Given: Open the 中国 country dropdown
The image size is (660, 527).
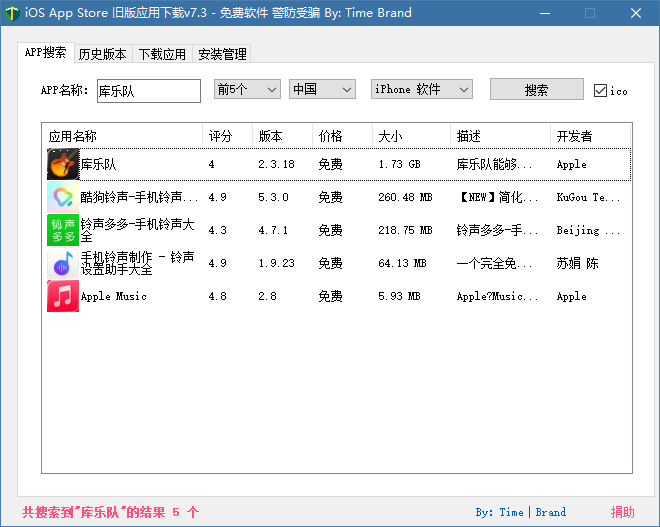Looking at the screenshot, I should 322,89.
